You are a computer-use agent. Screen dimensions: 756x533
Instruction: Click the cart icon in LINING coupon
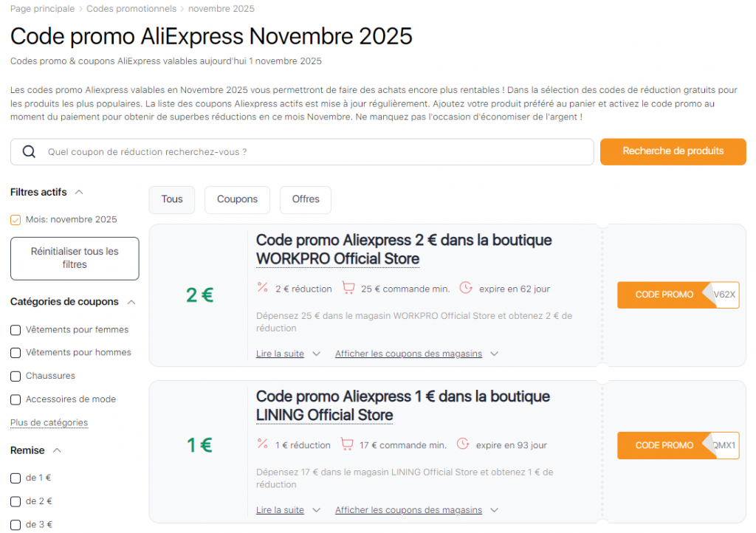346,444
